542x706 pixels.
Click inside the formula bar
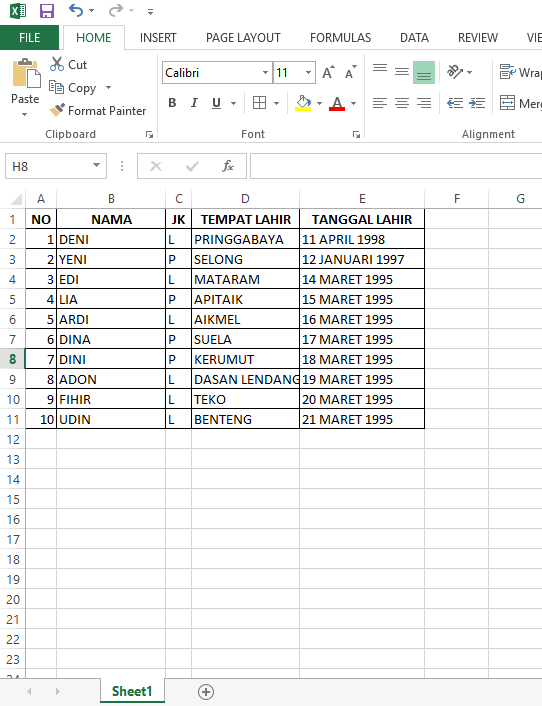pos(396,166)
